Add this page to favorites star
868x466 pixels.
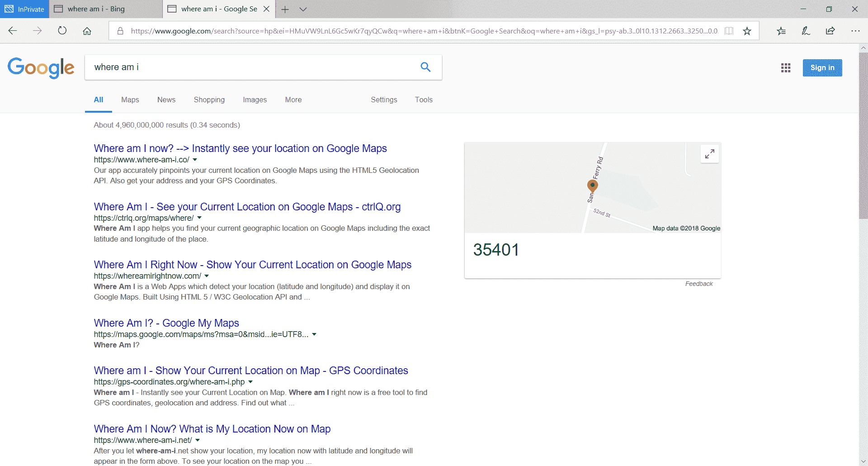(x=747, y=31)
